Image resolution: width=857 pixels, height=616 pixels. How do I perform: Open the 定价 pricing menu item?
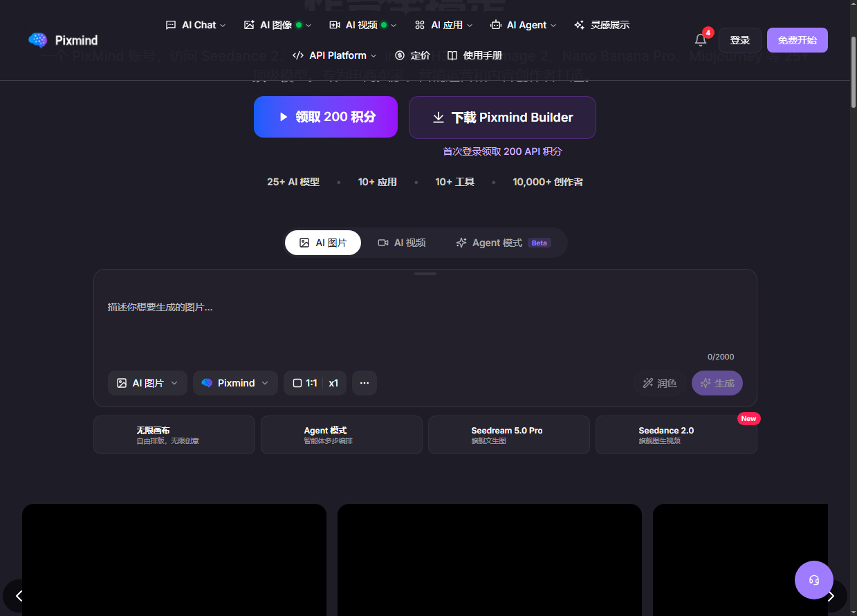point(412,55)
